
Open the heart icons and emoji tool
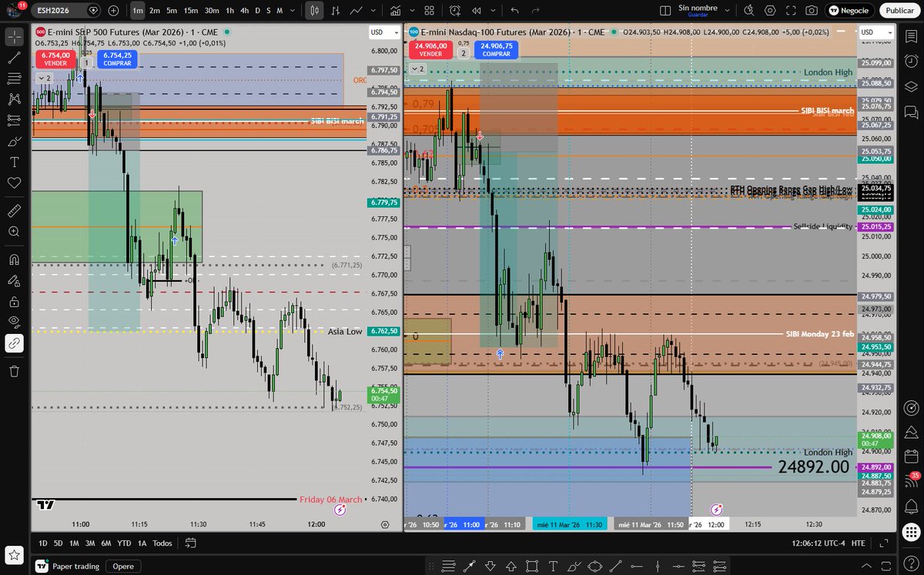[14, 183]
